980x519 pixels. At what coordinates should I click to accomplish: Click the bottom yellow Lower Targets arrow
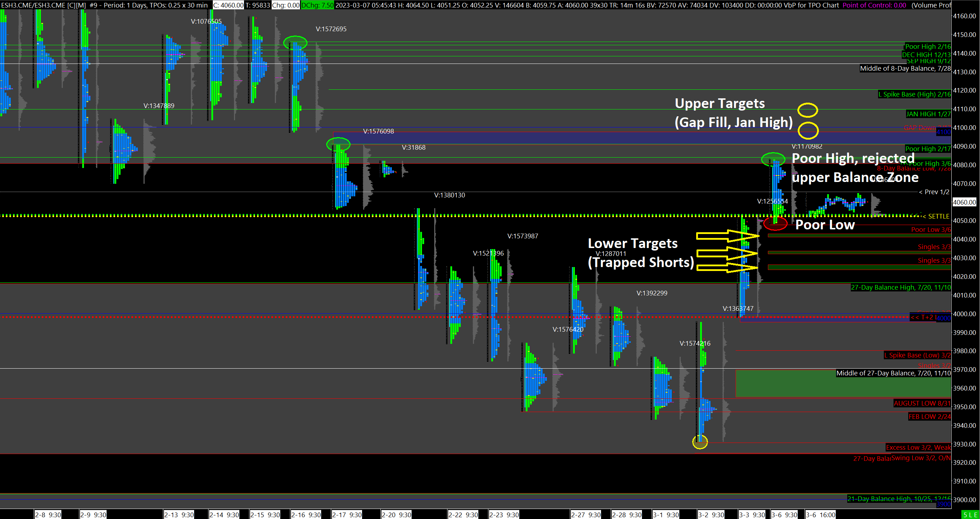point(727,268)
